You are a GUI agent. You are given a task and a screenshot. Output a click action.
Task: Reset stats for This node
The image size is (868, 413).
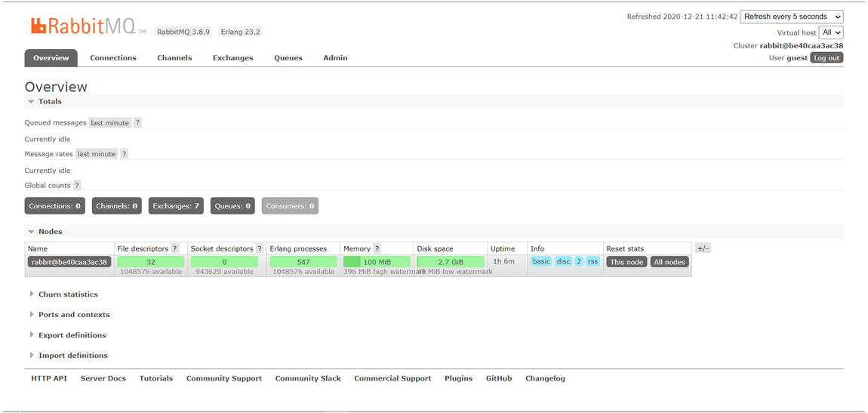[626, 262]
